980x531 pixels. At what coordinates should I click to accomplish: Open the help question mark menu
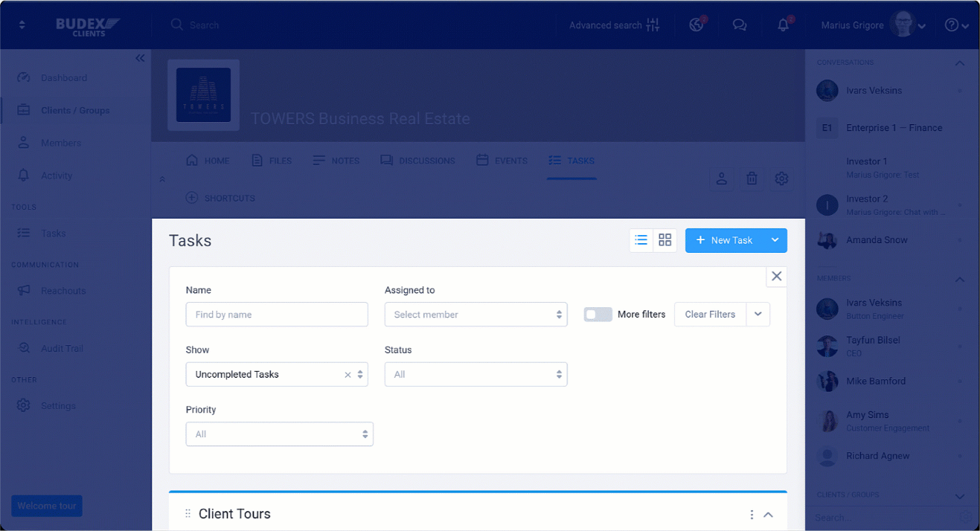(x=956, y=25)
